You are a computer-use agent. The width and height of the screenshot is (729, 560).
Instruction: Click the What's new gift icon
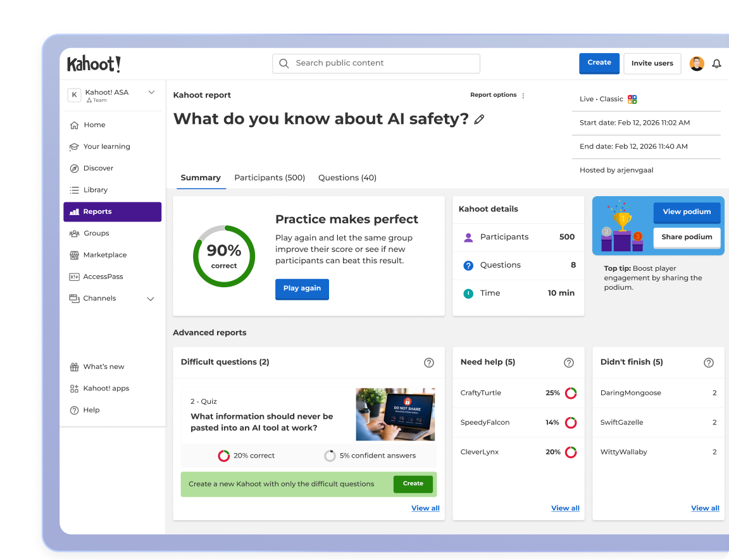[x=75, y=367]
